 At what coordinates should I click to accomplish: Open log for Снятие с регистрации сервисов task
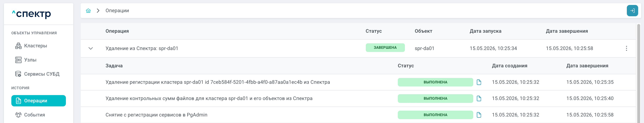[x=479, y=115]
